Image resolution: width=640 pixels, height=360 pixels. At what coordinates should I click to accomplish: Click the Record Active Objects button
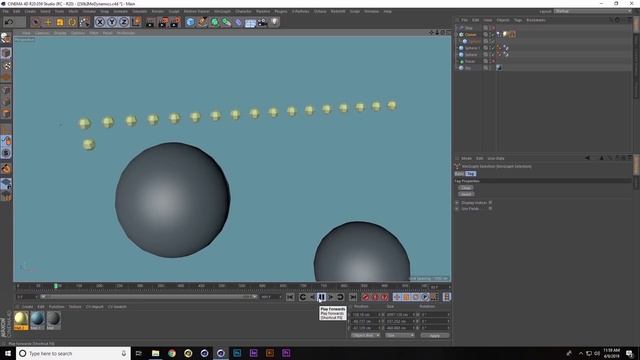click(x=366, y=297)
